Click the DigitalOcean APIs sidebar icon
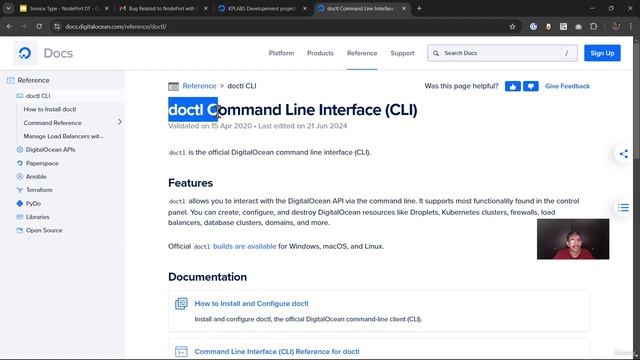Image resolution: width=640 pixels, height=360 pixels. 20,150
